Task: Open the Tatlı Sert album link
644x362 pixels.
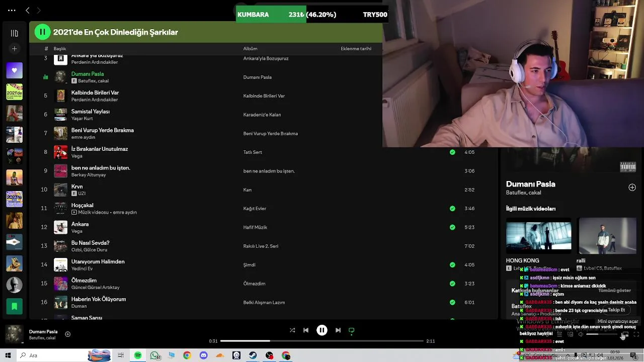Action: 253,152
